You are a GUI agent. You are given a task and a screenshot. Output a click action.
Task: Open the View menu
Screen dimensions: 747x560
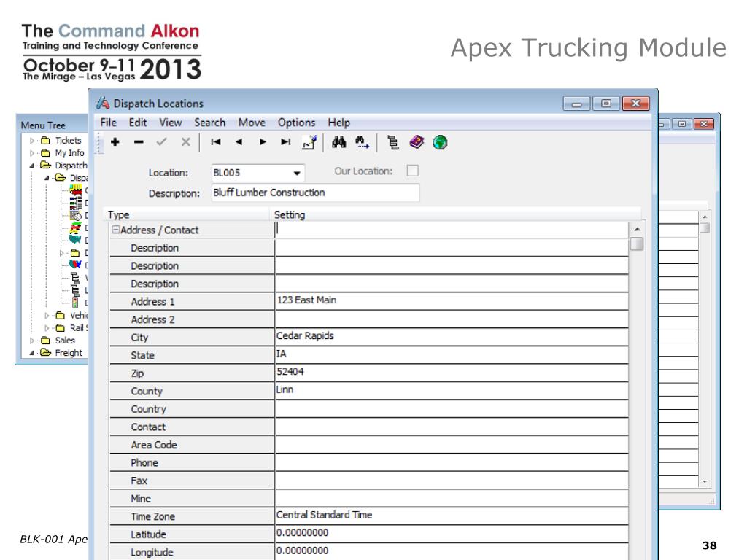[x=170, y=122]
